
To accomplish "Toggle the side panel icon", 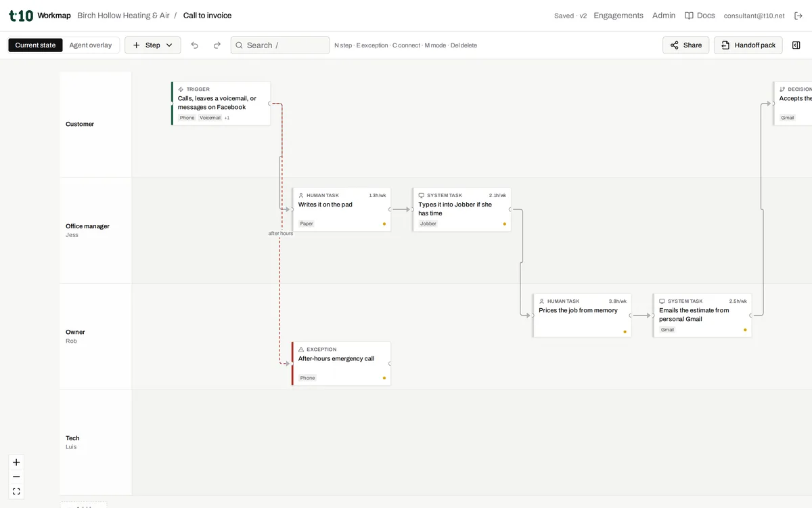I will (796, 45).
